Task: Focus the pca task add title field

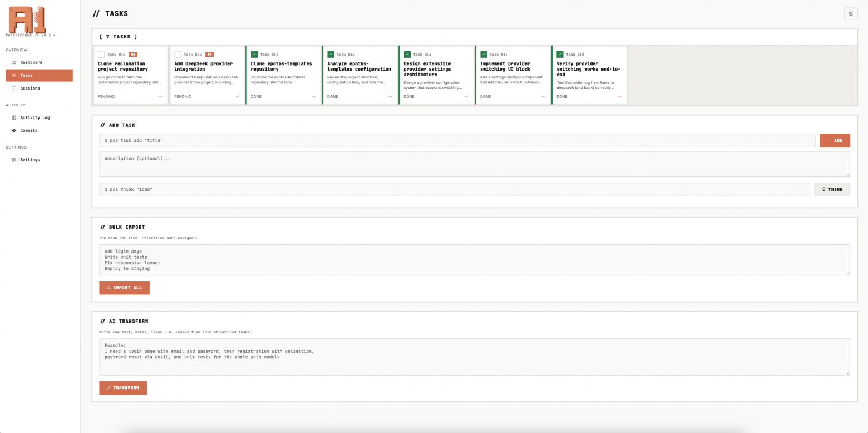Action: coord(457,141)
